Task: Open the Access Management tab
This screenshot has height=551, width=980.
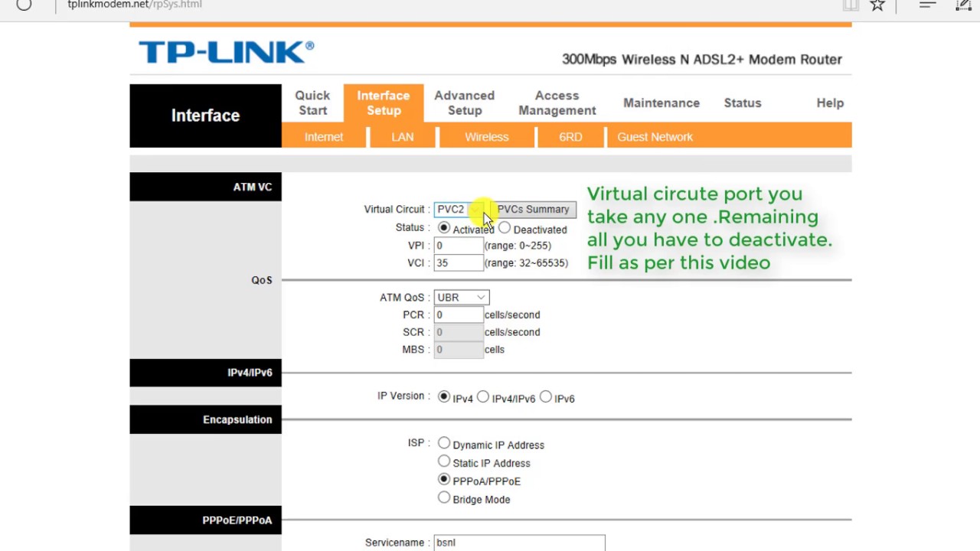Action: tap(557, 103)
